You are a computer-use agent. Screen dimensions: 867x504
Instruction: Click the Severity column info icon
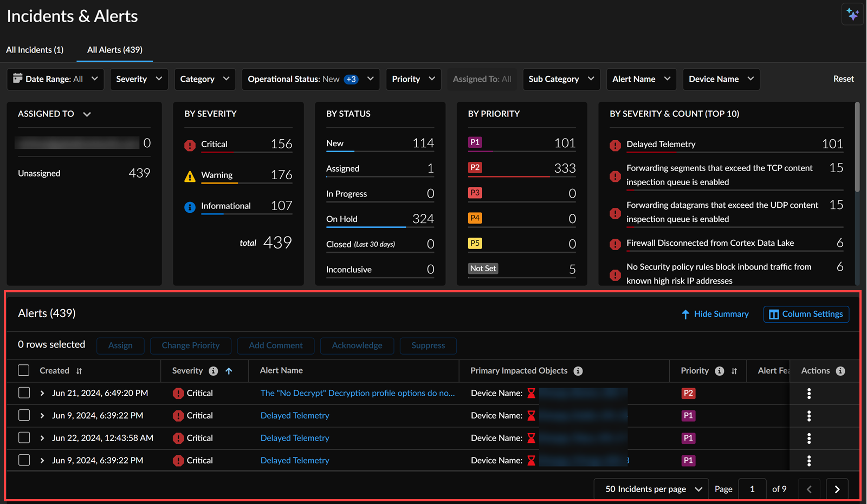pos(213,371)
